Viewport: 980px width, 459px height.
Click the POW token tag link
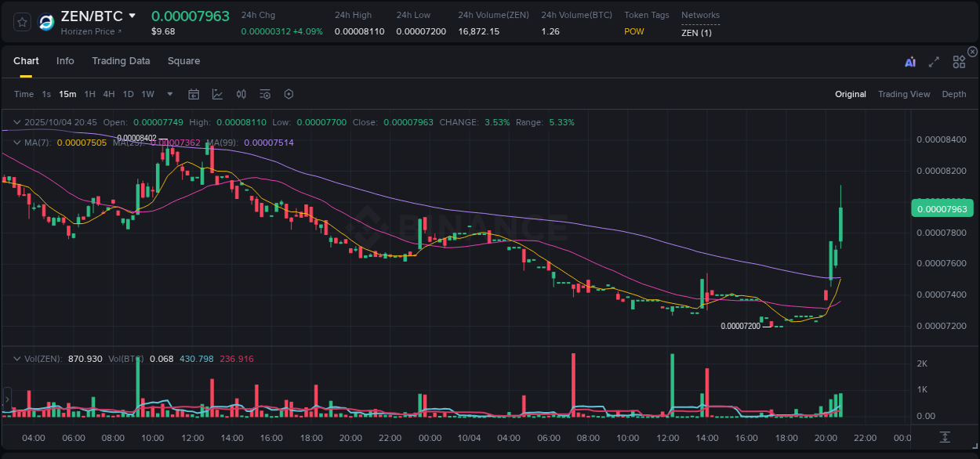point(634,32)
